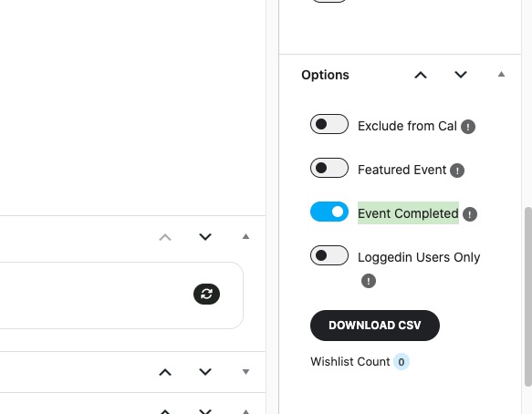This screenshot has width=532, height=414.
Task: Move Options panel up with chevron
Action: coord(421,75)
